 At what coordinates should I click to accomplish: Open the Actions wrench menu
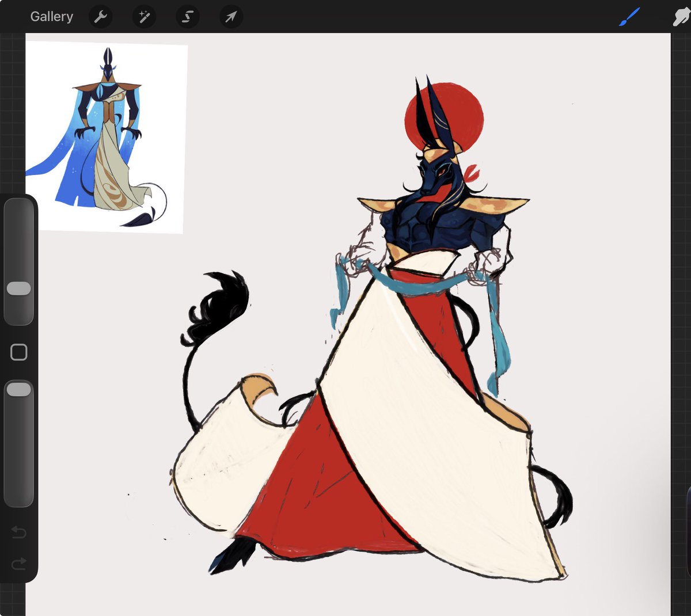pyautogui.click(x=101, y=17)
